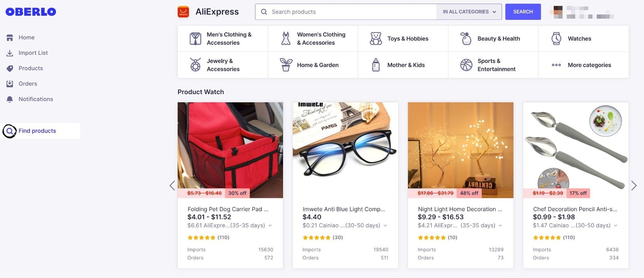644x278 pixels.
Task: Select Orders in the sidebar menu
Action: pos(28,83)
